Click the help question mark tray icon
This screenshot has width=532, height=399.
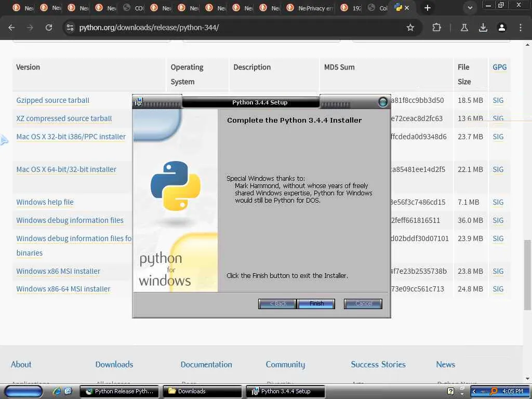tap(450, 391)
